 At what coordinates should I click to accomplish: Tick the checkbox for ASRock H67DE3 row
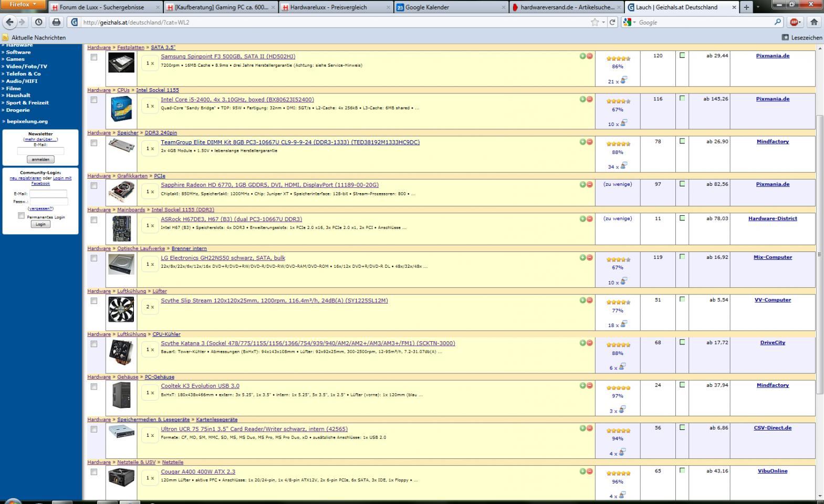(x=94, y=220)
